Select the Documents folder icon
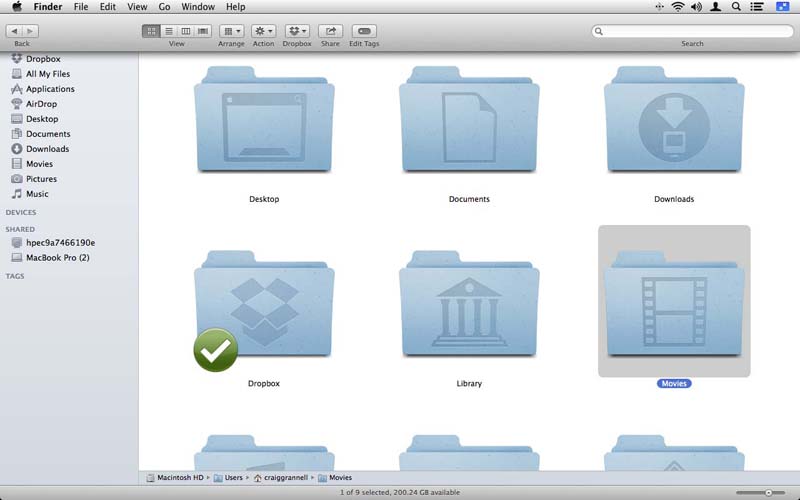 tap(469, 119)
